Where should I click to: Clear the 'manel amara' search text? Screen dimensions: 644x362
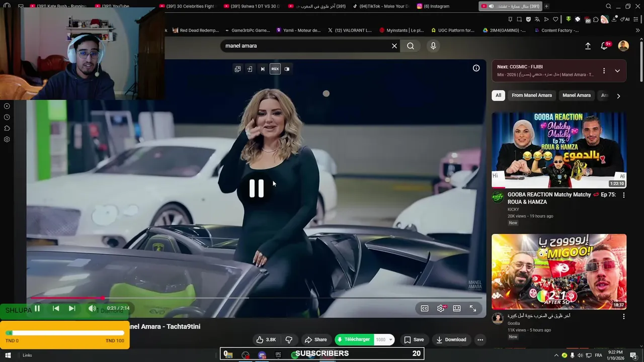tap(394, 46)
